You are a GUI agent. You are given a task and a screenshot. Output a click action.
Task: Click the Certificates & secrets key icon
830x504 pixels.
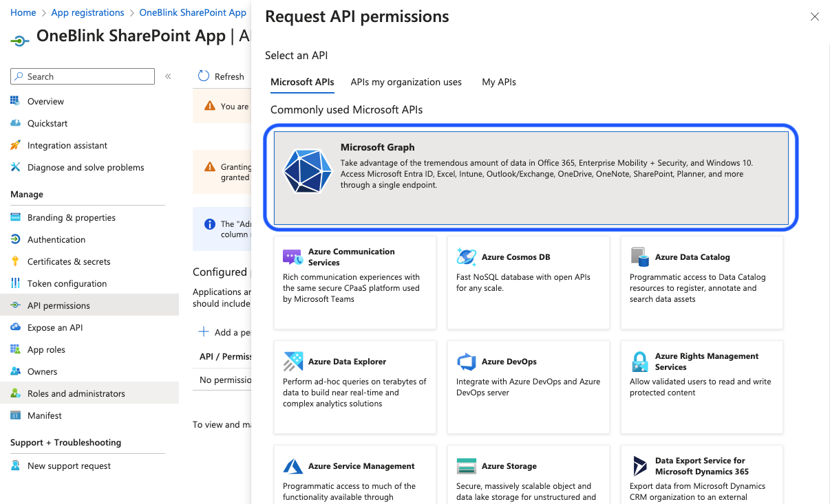(x=15, y=261)
